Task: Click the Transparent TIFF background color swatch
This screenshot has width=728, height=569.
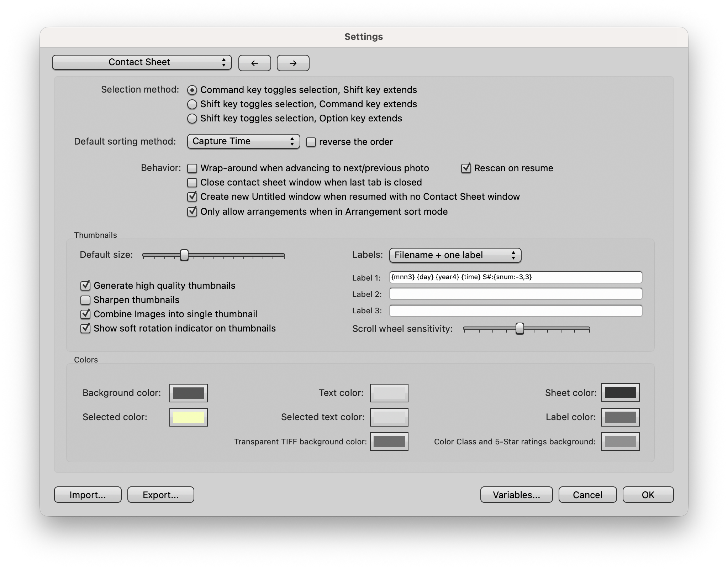Action: pos(389,442)
